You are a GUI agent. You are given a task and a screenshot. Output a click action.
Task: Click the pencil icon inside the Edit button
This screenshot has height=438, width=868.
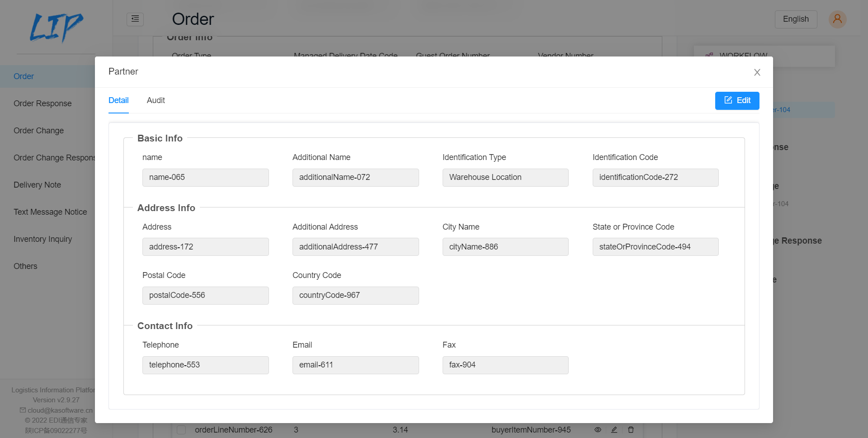728,100
